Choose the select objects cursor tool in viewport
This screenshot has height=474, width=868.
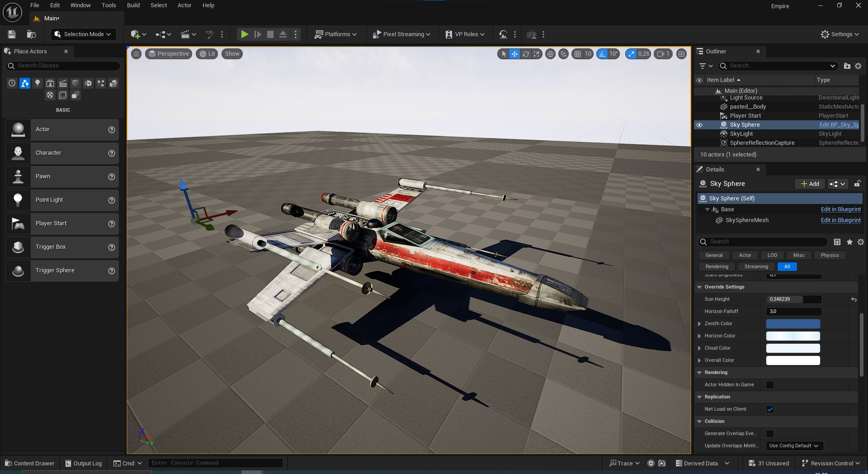click(503, 54)
